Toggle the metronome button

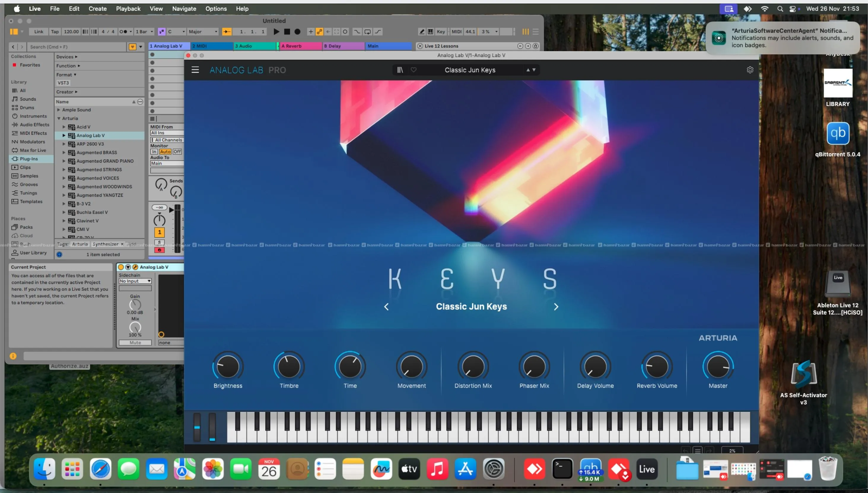tap(124, 31)
